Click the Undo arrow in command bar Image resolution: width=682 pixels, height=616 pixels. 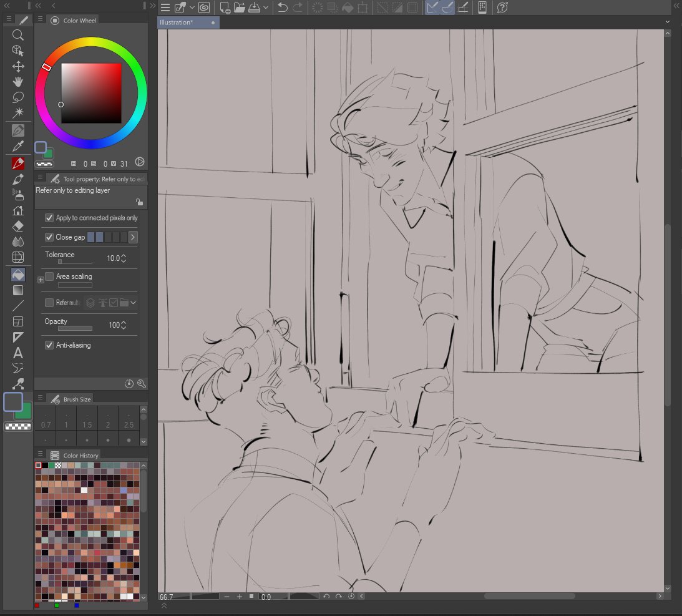[283, 7]
